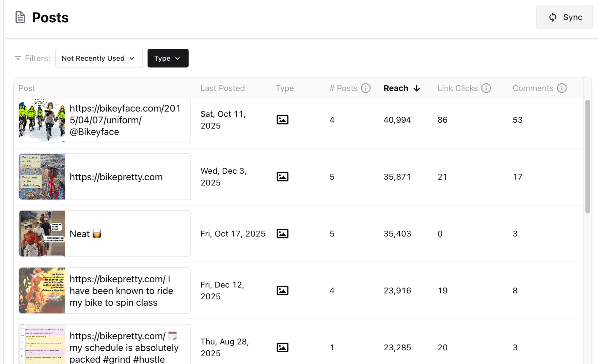Click the Reach sort descending arrow
598x364 pixels.
(417, 88)
